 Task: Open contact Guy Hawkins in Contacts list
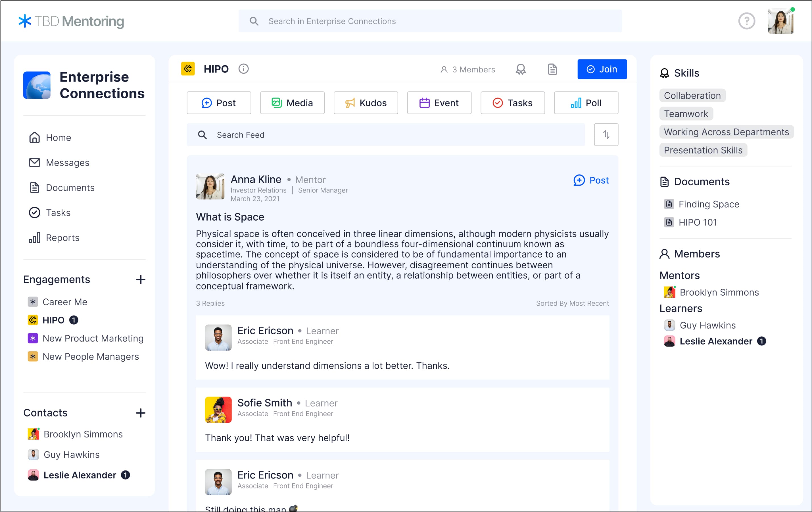point(64,455)
